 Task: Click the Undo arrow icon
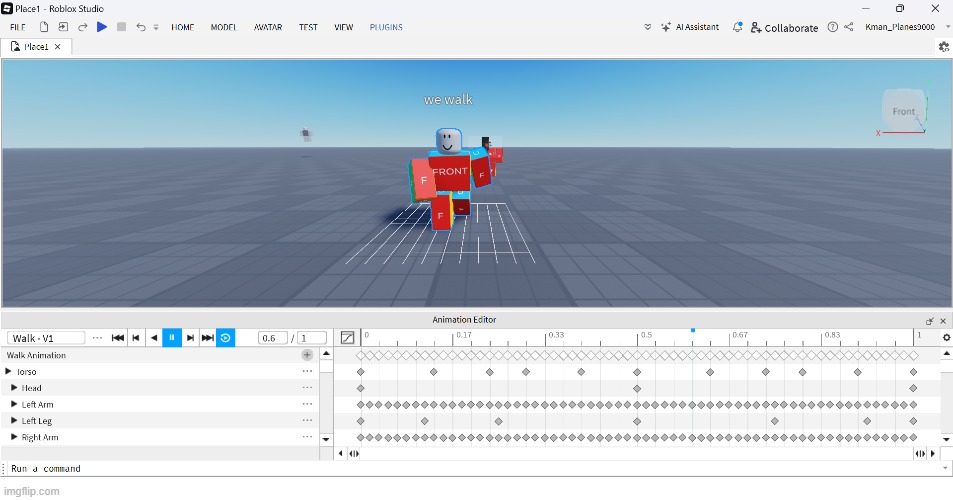click(x=141, y=27)
